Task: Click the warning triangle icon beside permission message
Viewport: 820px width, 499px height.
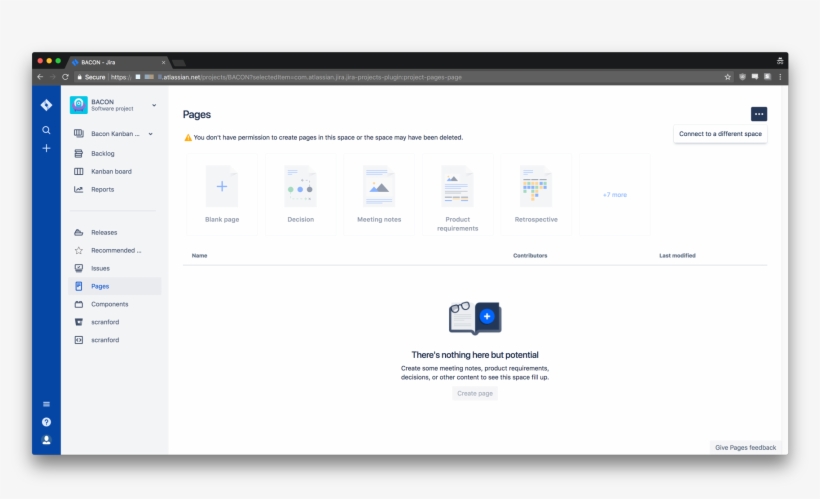Action: 188,138
